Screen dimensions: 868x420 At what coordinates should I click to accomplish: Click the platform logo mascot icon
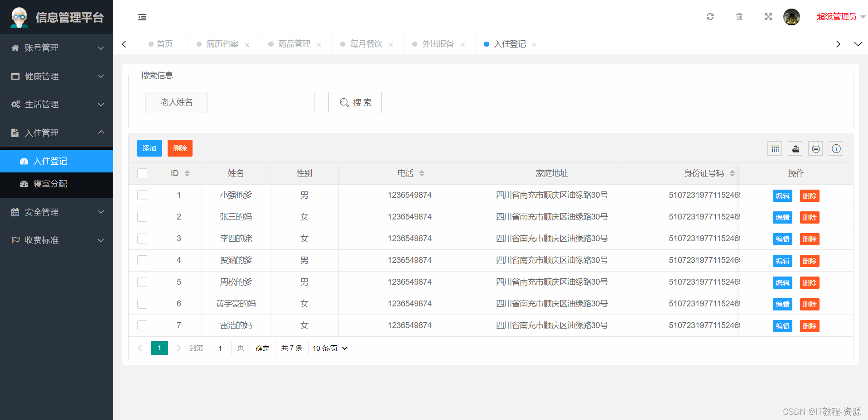(19, 17)
